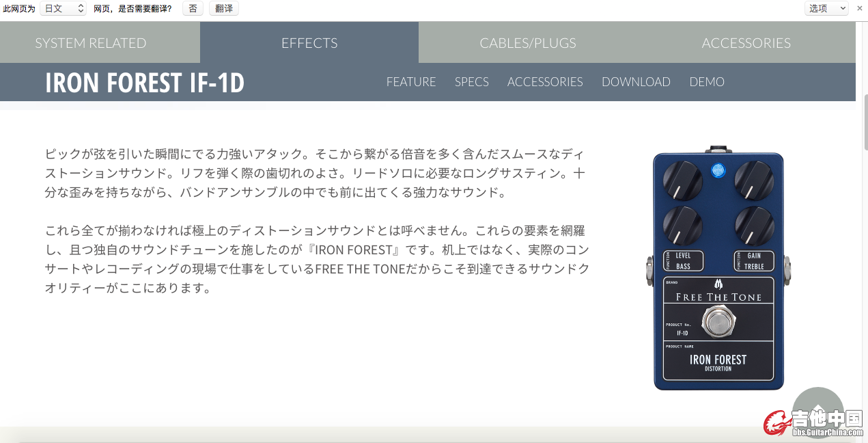Open the 选项 options dropdown
Image resolution: width=868 pixels, height=443 pixels.
tap(827, 8)
